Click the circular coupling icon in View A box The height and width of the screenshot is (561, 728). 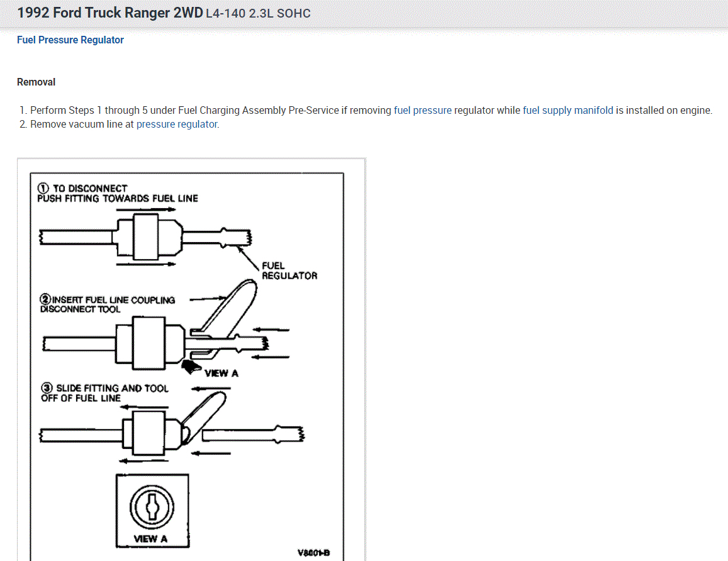[x=152, y=507]
